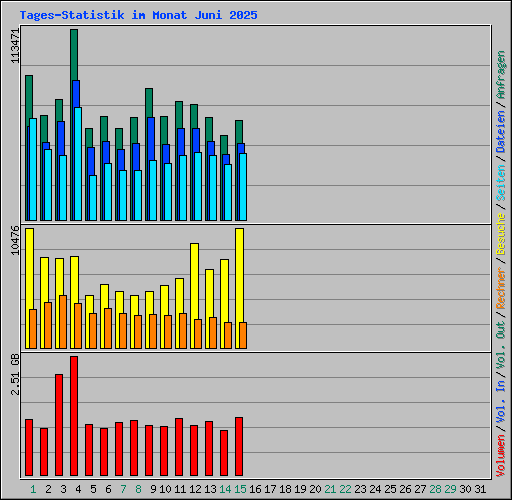Click the middle axis value 10476

(15, 240)
